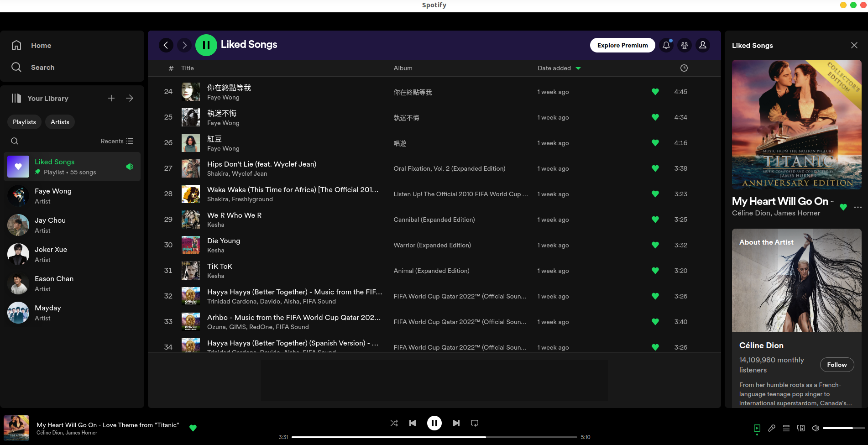The height and width of the screenshot is (445, 868).
Task: Toggle Now Playing View icon
Action: coord(757,428)
